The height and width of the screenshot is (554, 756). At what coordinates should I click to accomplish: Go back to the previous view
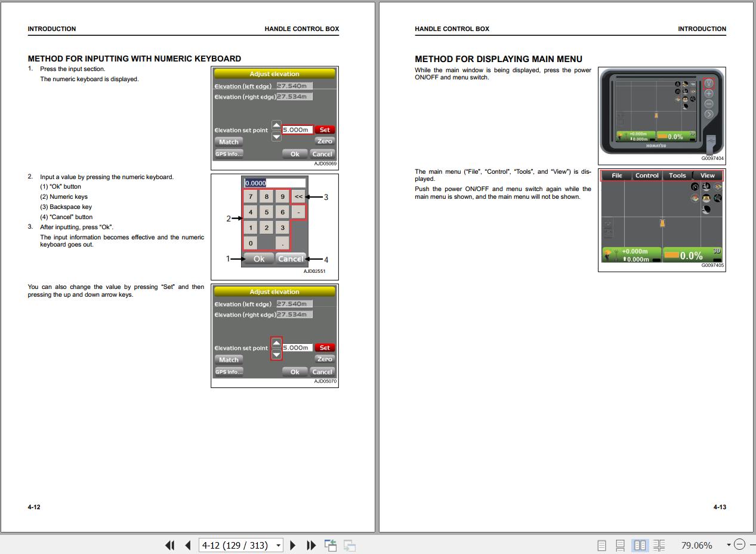(x=331, y=545)
